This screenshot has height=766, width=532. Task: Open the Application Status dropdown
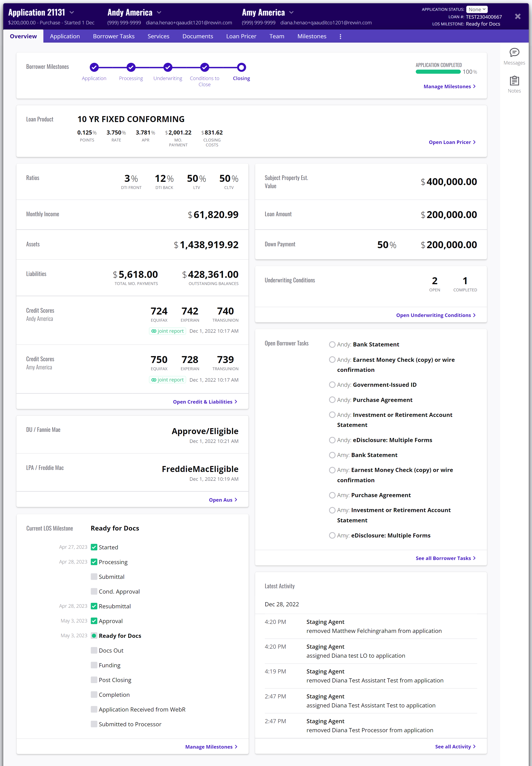[x=477, y=9]
